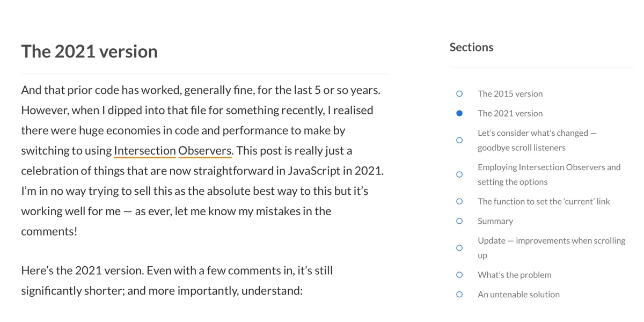This screenshot has height=322, width=644.
Task: Click the circle marker beside Summary
Action: click(x=459, y=221)
